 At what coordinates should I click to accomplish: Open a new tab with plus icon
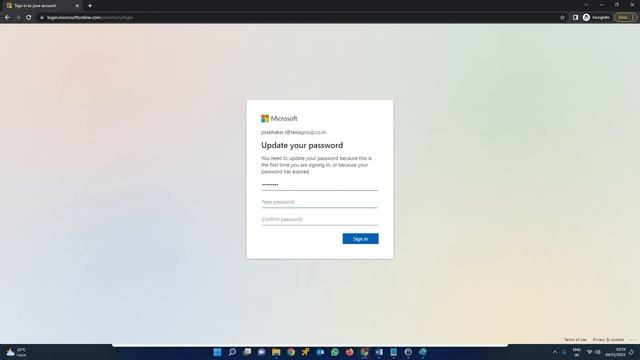[90, 6]
